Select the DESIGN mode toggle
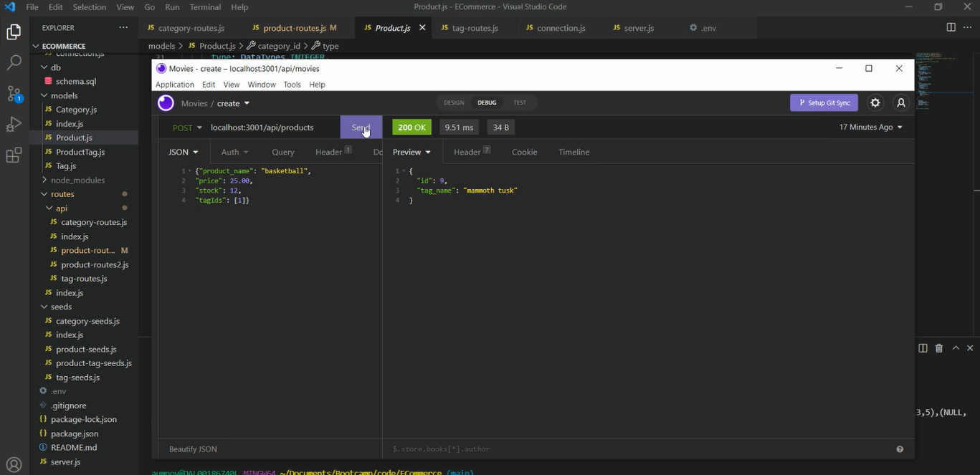The width and height of the screenshot is (980, 475). [454, 102]
